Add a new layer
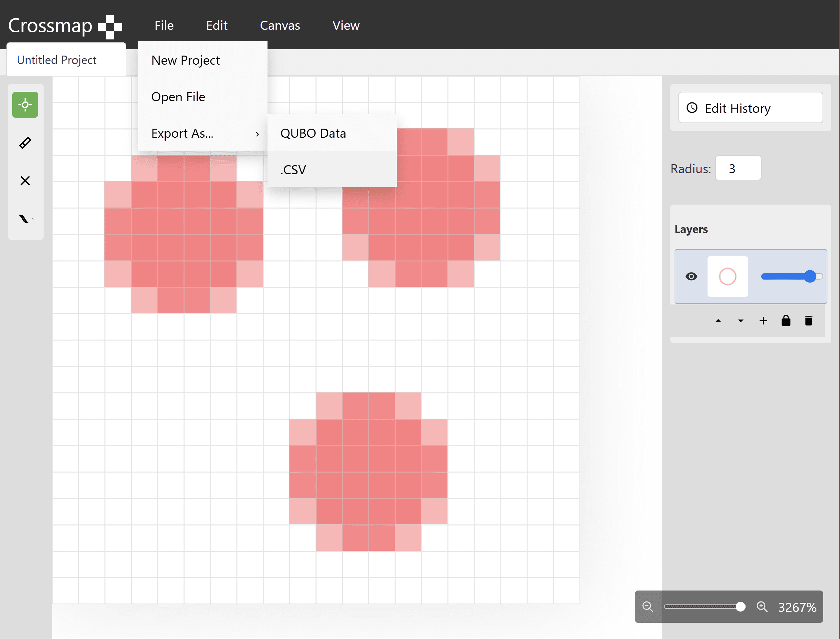 (763, 321)
